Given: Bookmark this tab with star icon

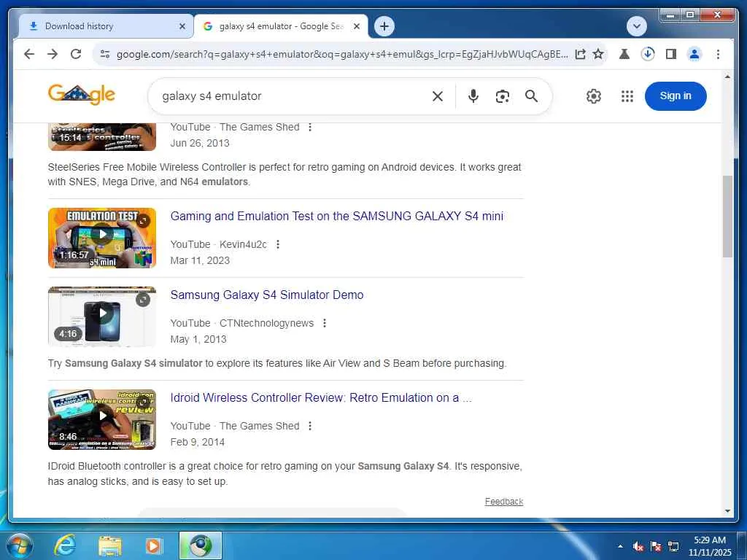Looking at the screenshot, I should (598, 54).
